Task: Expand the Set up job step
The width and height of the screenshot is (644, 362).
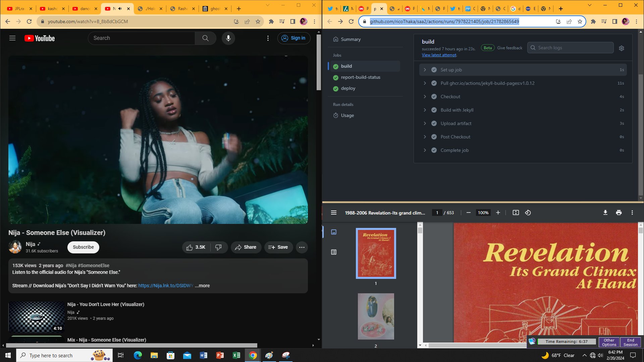Action: pyautogui.click(x=523, y=70)
